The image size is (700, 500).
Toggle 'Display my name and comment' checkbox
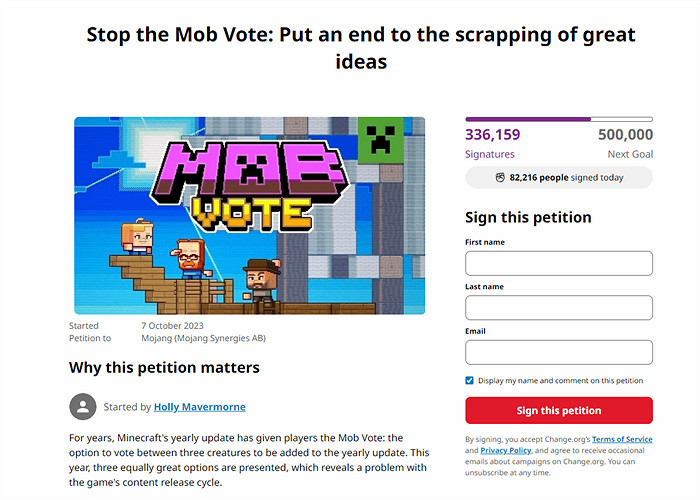pyautogui.click(x=470, y=380)
